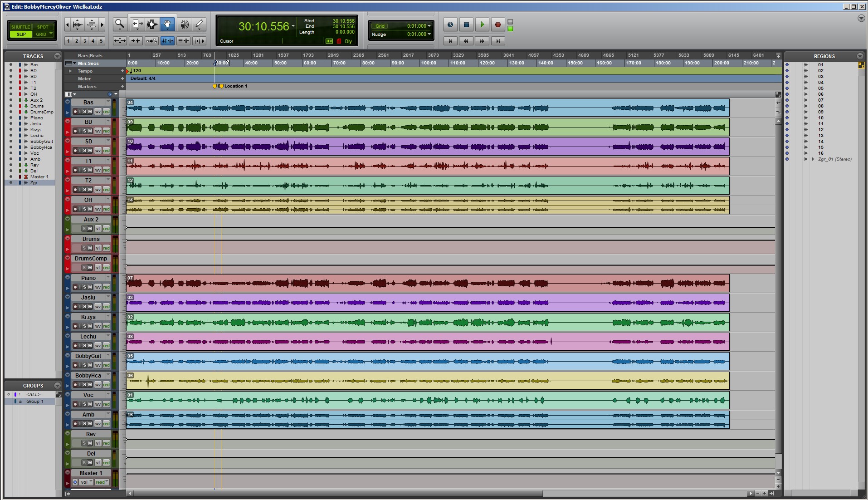Open the Grid value dropdown
This screenshot has height=500, width=868.
(x=429, y=26)
